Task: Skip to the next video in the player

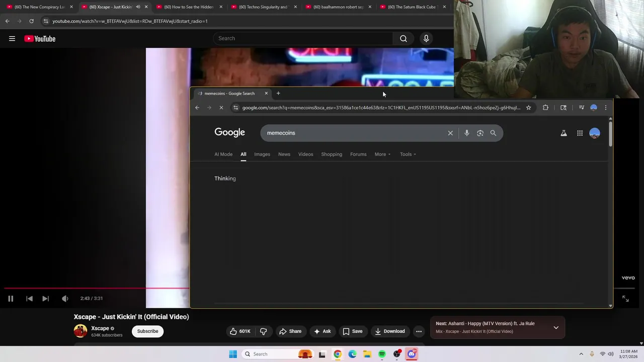Action: click(x=45, y=299)
